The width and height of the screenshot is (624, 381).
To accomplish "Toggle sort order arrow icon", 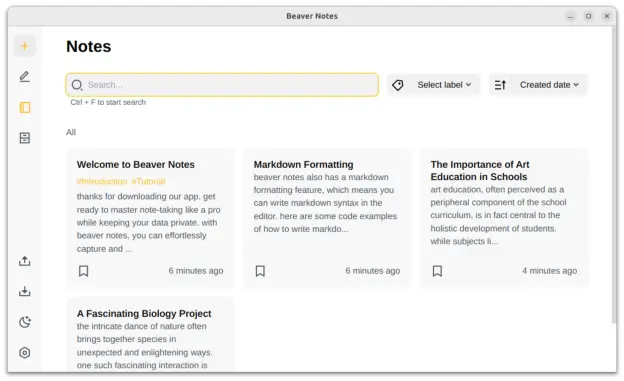I will click(x=500, y=85).
